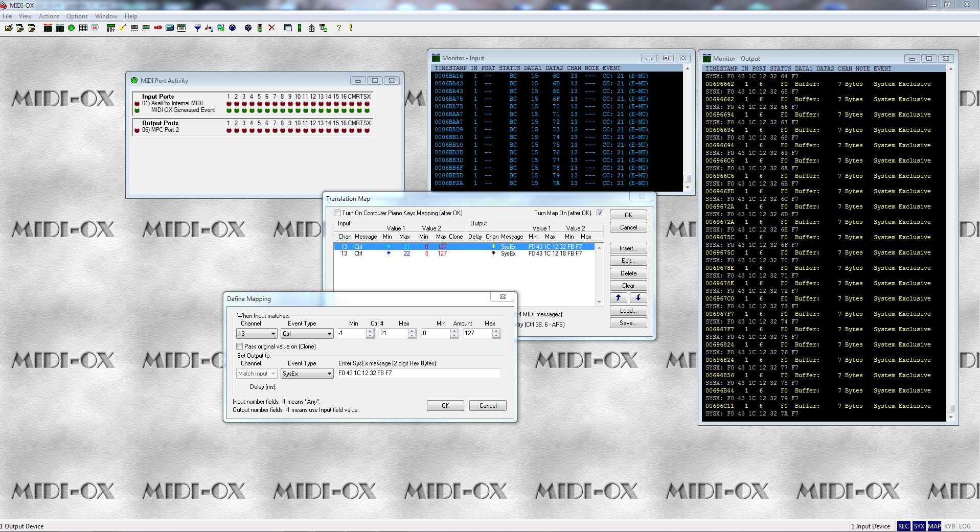Open the piano keyboard toolbar icon
The width and height of the screenshot is (980, 532).
click(x=181, y=28)
